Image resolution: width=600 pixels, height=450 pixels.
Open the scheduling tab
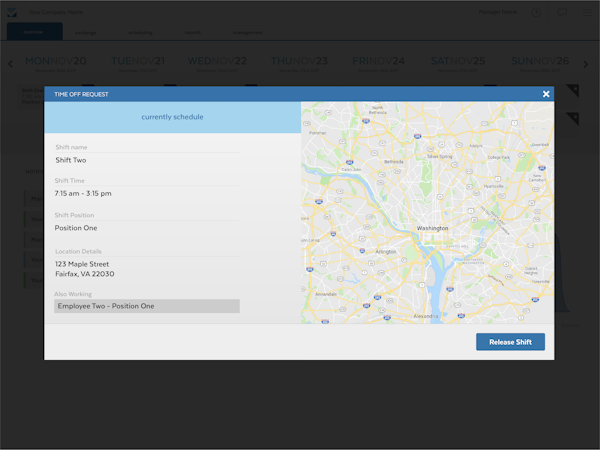point(140,33)
